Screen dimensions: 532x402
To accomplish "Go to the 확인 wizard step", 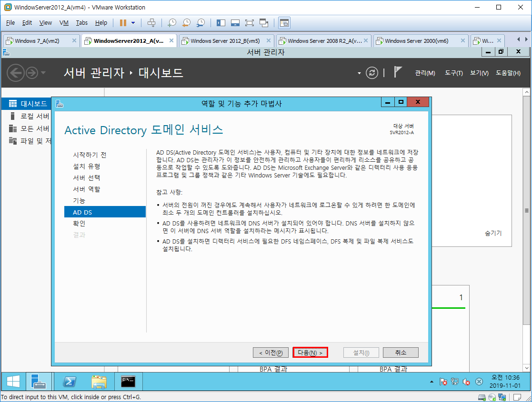I will [79, 224].
